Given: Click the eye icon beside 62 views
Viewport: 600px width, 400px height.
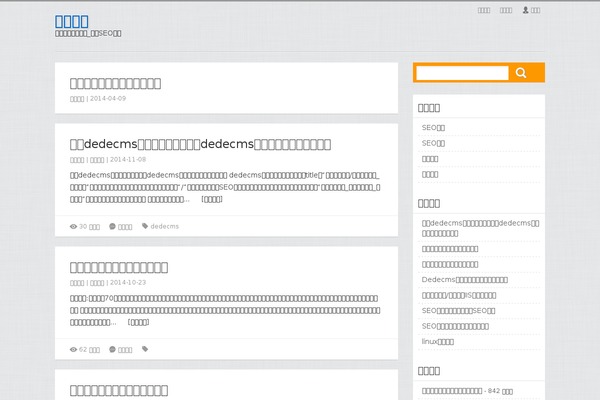Looking at the screenshot, I should coord(73,349).
